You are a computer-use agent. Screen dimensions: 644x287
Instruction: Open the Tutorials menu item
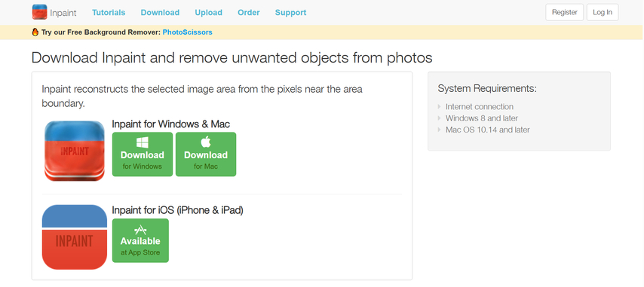[109, 12]
